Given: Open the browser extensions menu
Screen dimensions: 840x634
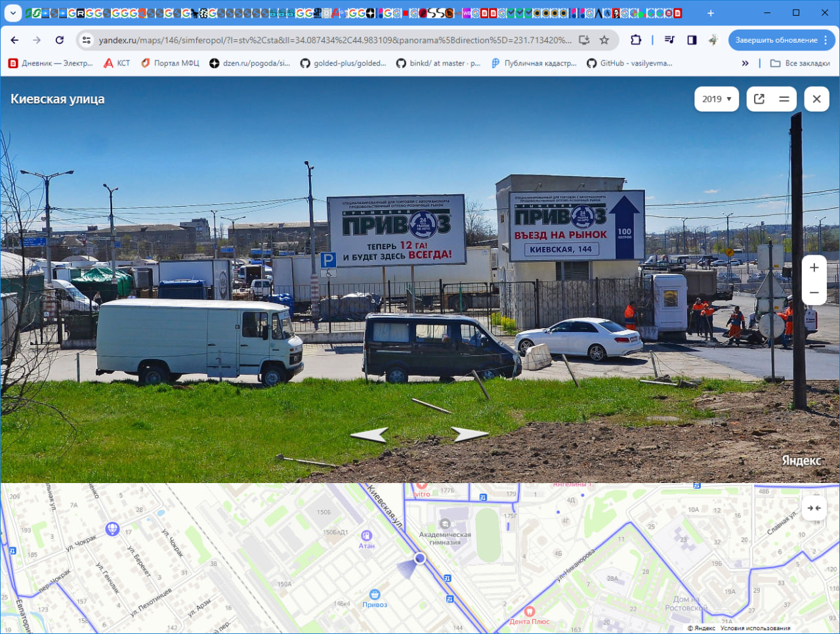Looking at the screenshot, I should [x=635, y=40].
